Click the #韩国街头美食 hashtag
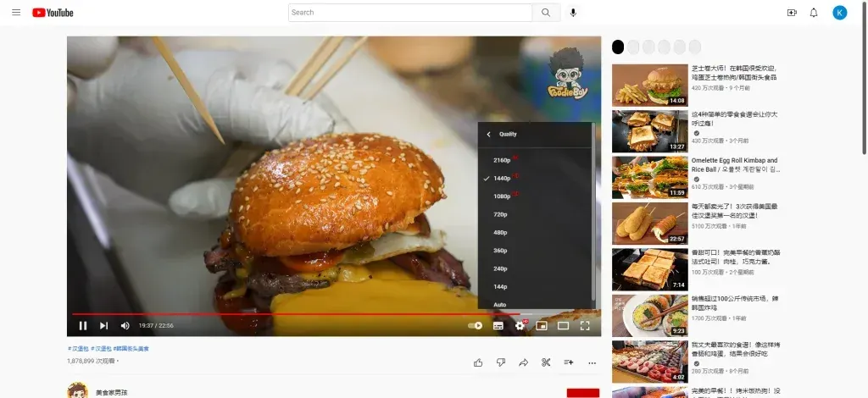Image resolution: width=868 pixels, height=398 pixels. click(131, 349)
